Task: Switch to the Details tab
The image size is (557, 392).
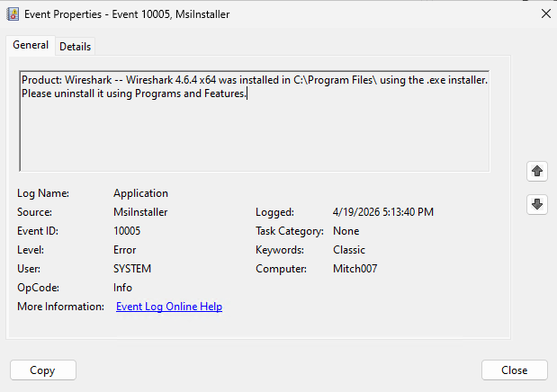Action: tap(76, 46)
